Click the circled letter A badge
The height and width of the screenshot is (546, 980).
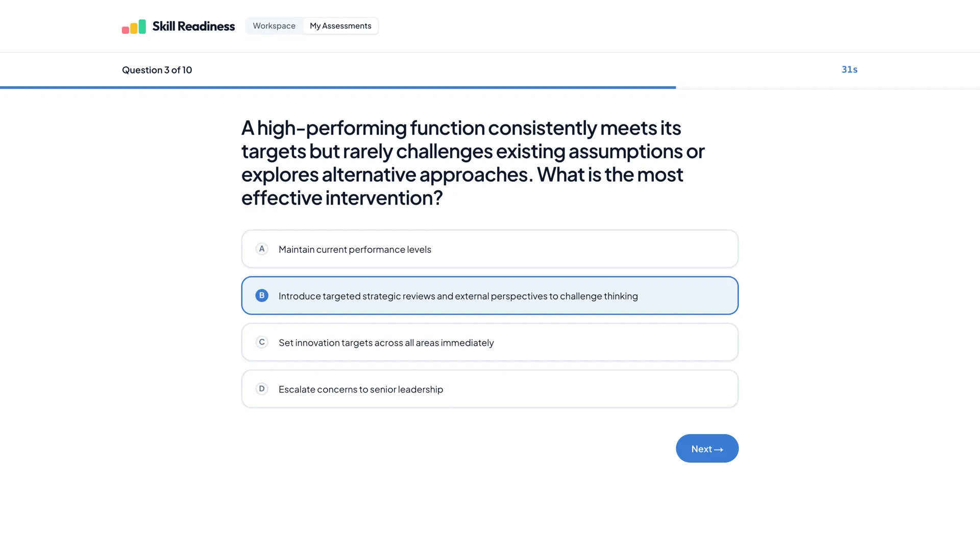[x=262, y=249]
